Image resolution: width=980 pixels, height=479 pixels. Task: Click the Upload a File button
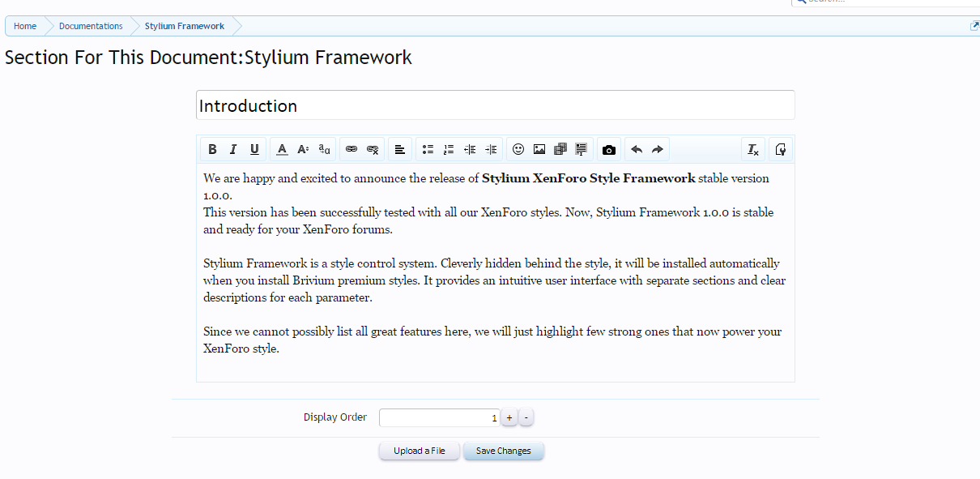[x=420, y=451]
